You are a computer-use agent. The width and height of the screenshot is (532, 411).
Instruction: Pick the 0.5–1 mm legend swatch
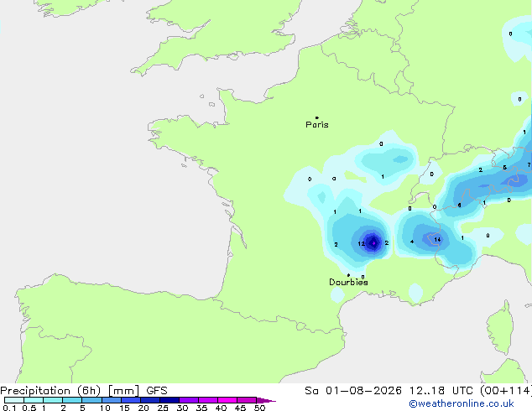pyautogui.click(x=34, y=400)
